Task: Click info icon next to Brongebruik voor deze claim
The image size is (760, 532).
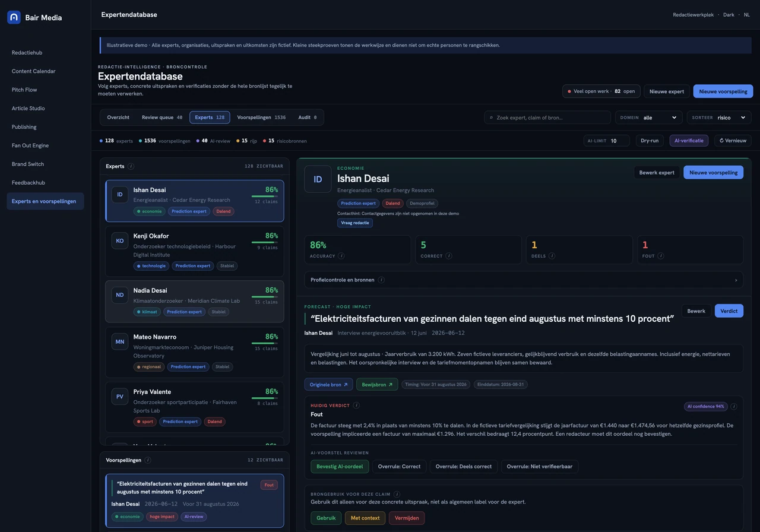Action: coord(397,494)
